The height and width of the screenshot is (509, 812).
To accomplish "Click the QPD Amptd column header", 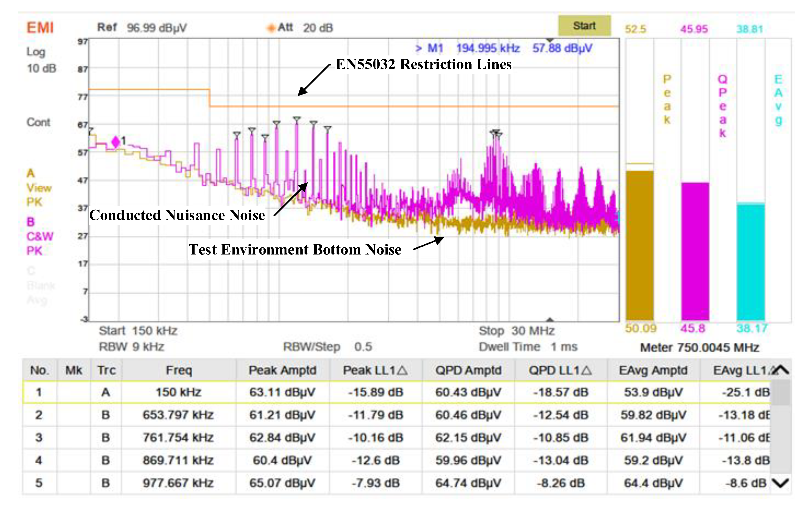I will point(468,370).
